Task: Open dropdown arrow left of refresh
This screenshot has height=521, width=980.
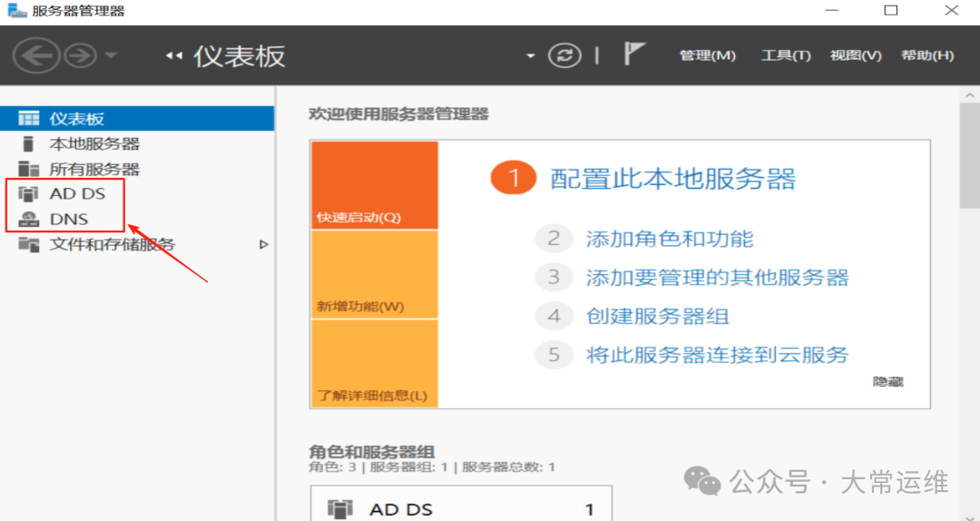Action: tap(530, 55)
